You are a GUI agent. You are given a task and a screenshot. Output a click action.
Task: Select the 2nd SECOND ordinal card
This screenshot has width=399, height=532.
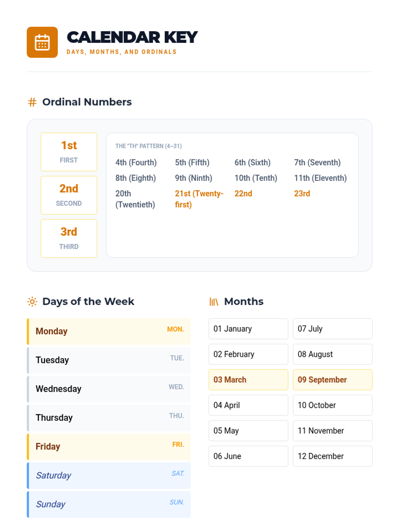69,195
